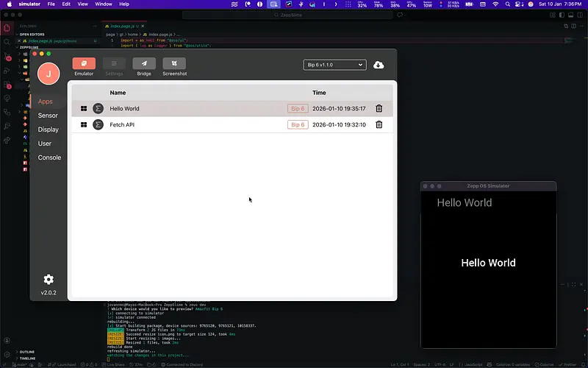588x368 pixels.
Task: Click the J user avatar
Action: tap(49, 73)
